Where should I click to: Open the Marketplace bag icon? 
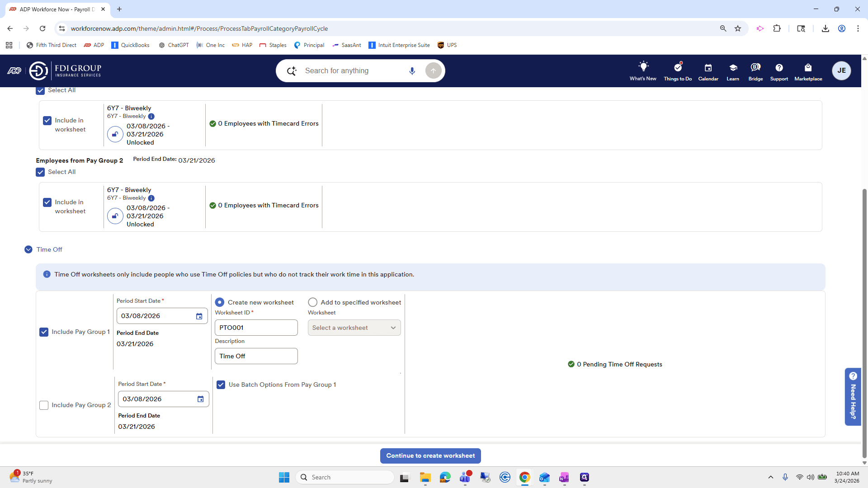coord(808,71)
